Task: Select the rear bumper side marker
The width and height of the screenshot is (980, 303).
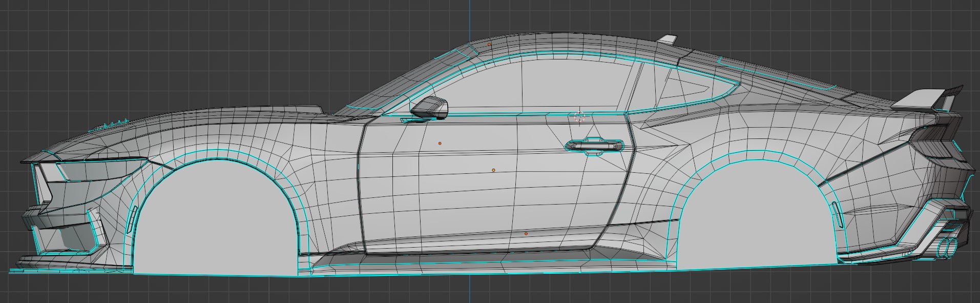Action: click(837, 214)
